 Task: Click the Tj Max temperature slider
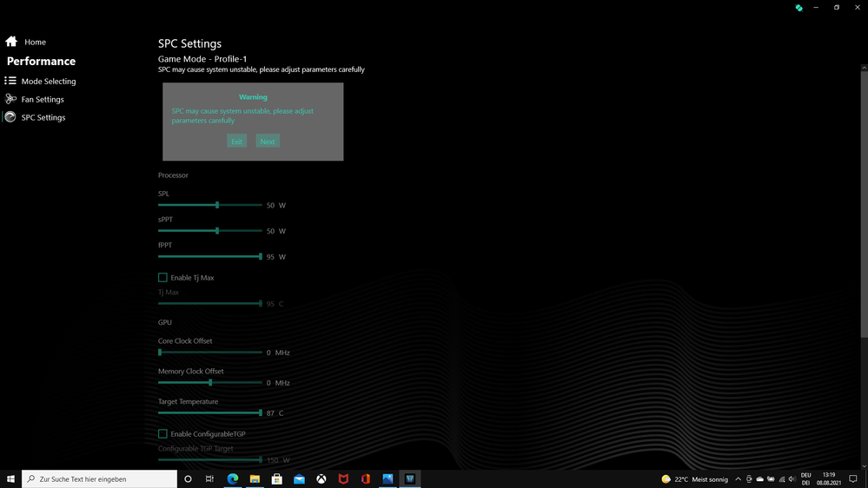coord(209,303)
